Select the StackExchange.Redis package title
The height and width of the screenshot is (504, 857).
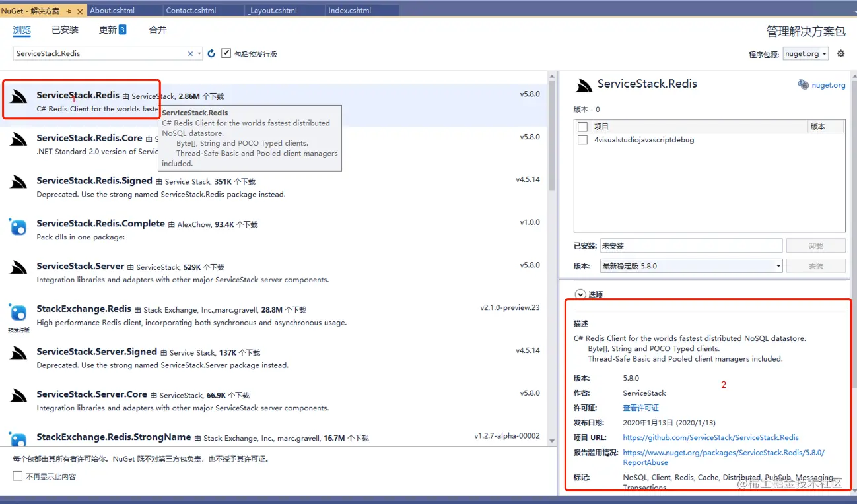84,309
